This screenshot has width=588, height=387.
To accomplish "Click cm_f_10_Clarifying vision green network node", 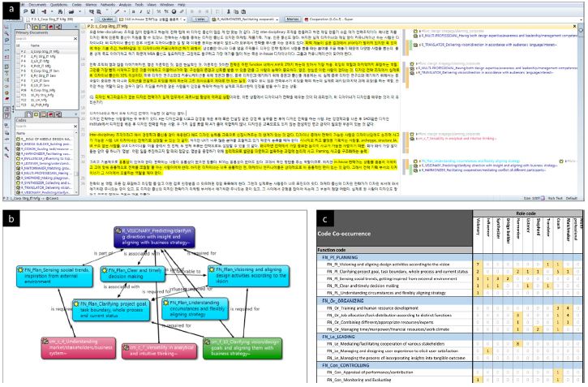I will (242, 348).
